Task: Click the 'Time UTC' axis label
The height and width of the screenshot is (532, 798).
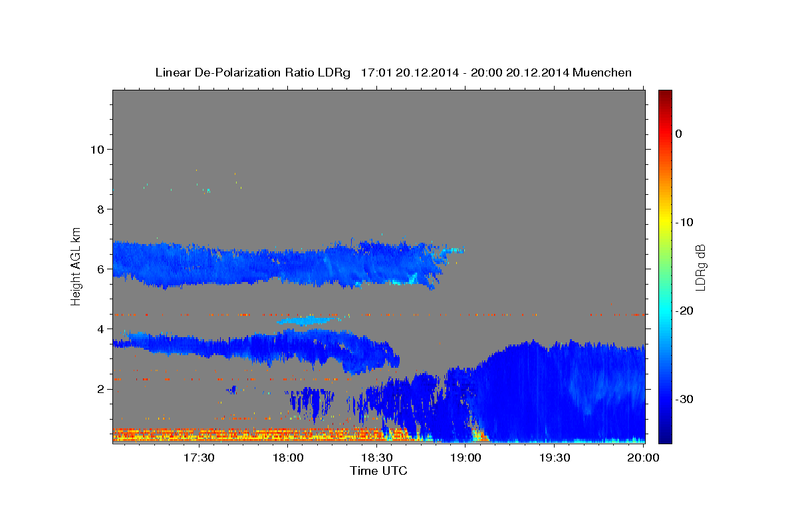Action: (x=378, y=471)
